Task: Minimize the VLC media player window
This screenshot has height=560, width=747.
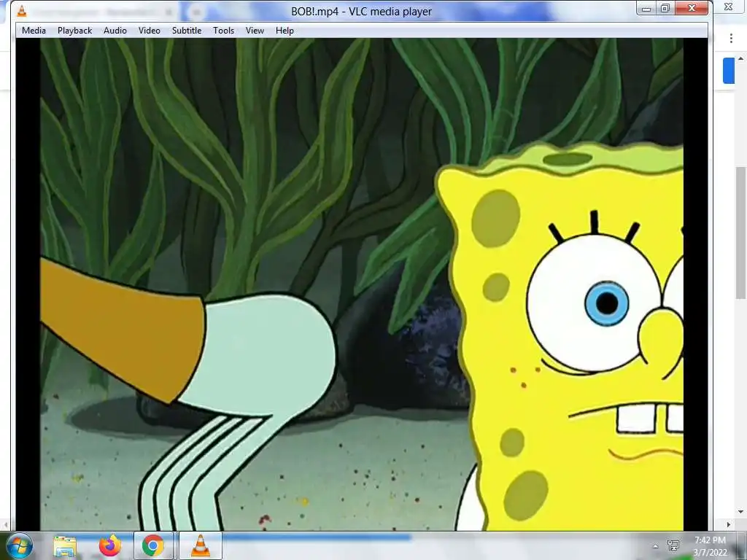Action: 646,8
